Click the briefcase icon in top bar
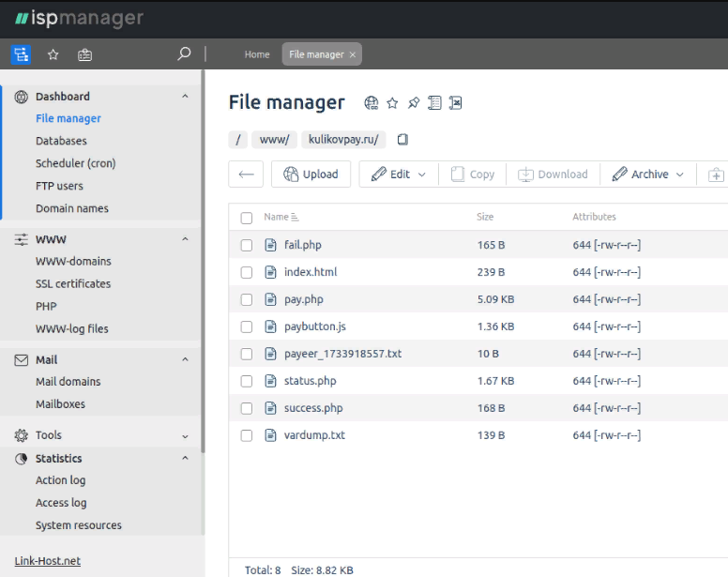 coord(84,54)
